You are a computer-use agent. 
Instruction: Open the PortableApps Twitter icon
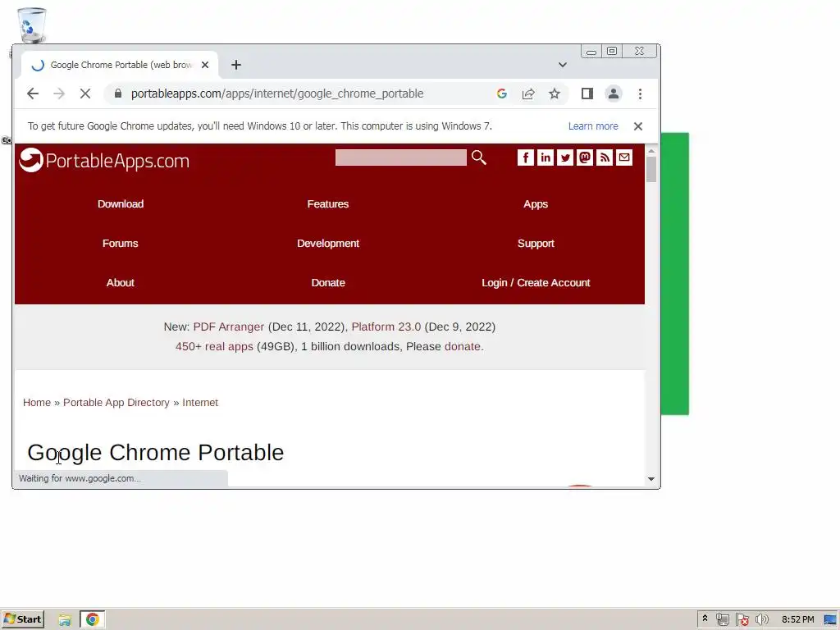point(565,157)
